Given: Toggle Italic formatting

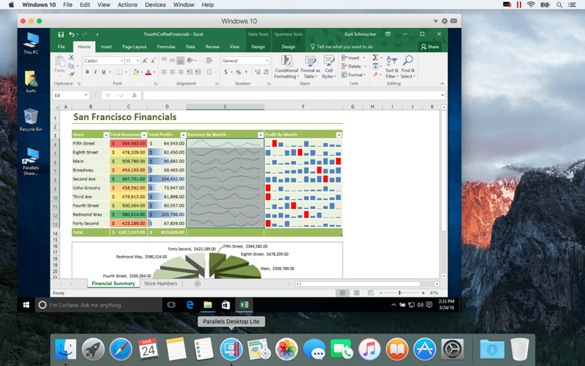Looking at the screenshot, I should tap(96, 72).
